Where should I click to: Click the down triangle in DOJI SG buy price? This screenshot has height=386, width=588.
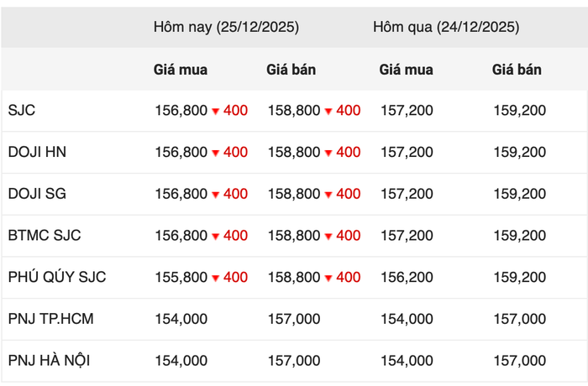216,195
